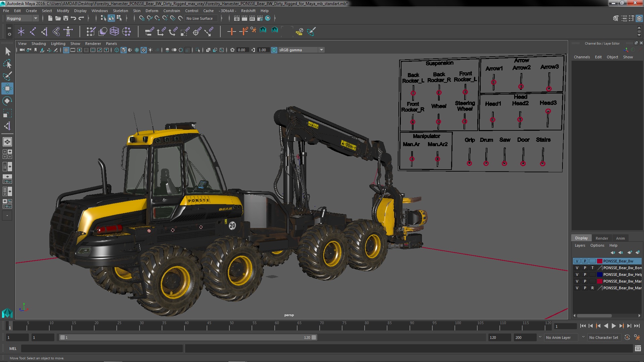Switch to the Render layer tab

click(602, 238)
